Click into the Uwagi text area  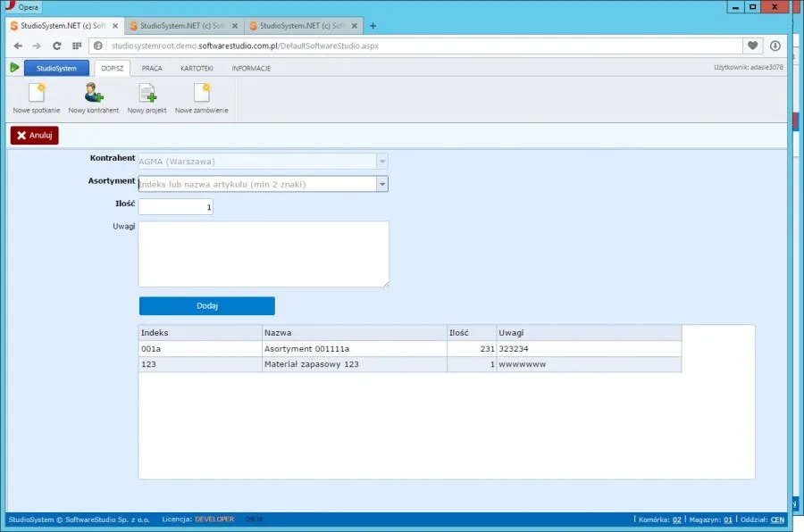pyautogui.click(x=264, y=254)
